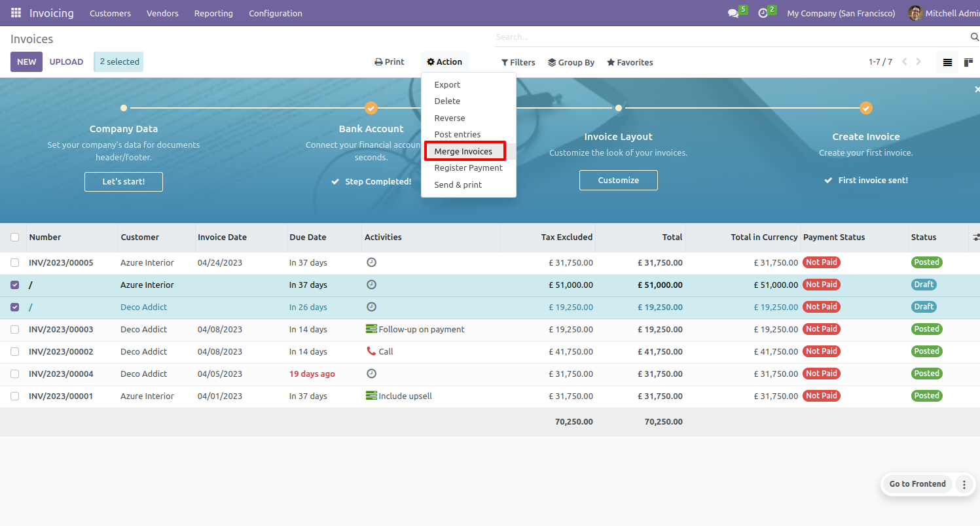Click activity clock for INV/2023/00004

(x=371, y=374)
